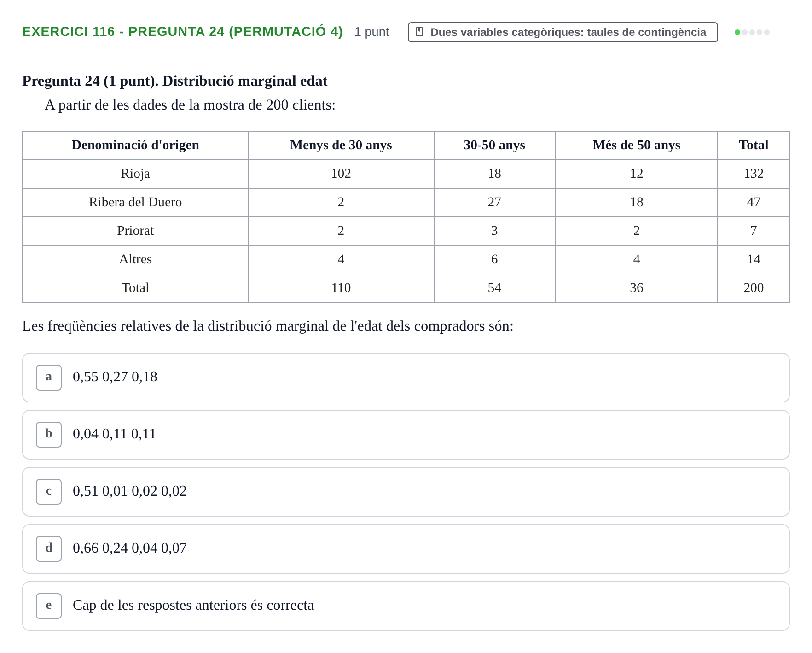Click the Altres 30-50 anys cell value 6

pos(494,259)
